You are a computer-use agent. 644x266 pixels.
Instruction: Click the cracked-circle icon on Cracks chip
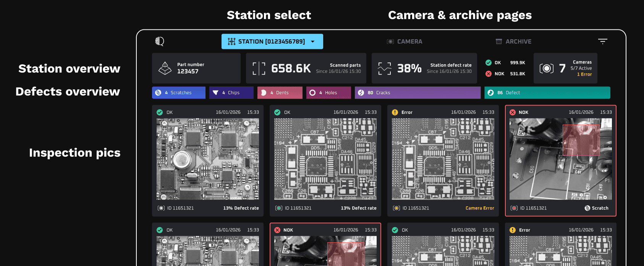click(361, 92)
